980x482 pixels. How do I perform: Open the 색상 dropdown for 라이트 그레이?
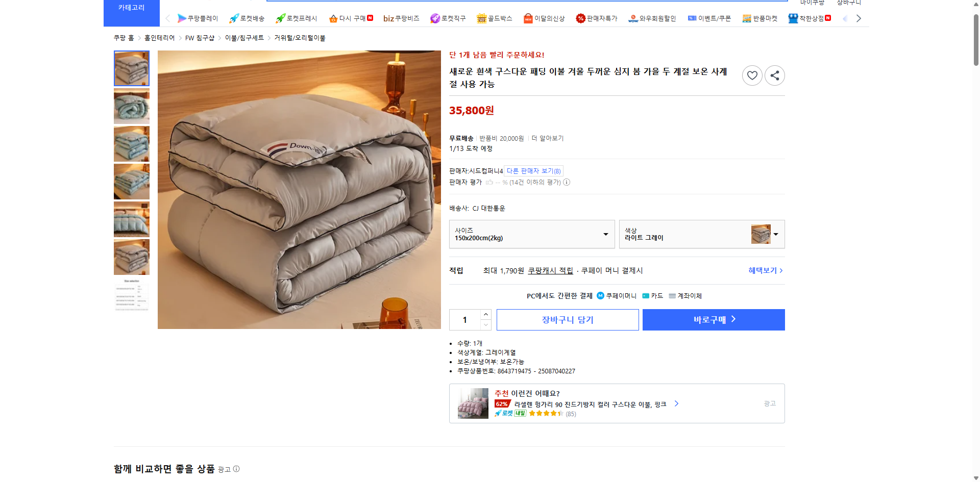702,234
